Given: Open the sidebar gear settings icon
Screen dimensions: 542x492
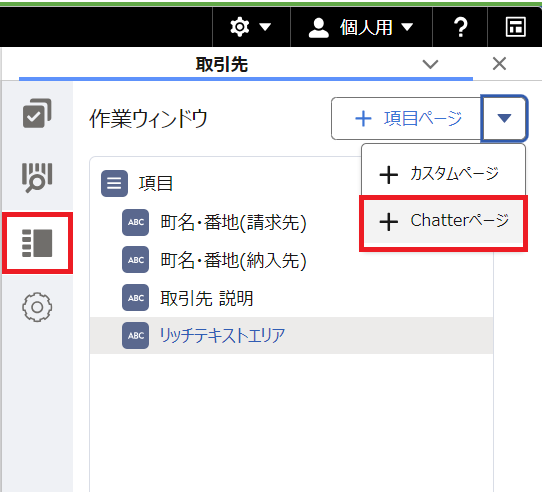Looking at the screenshot, I should 37,307.
